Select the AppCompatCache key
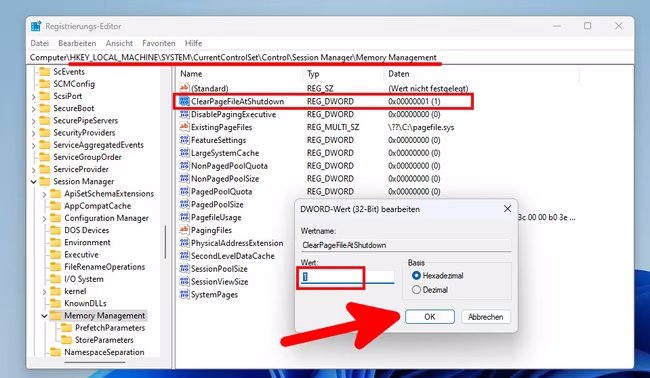The height and width of the screenshot is (378, 650). click(x=97, y=206)
